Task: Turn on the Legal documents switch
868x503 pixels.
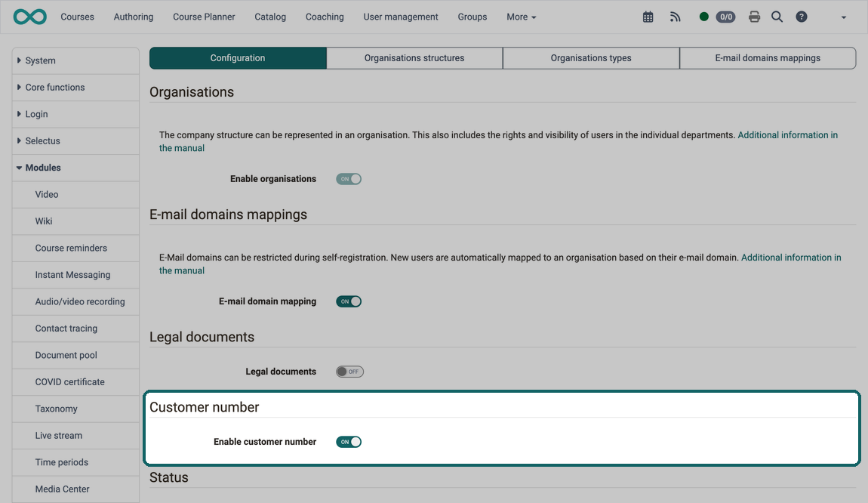Action: tap(349, 372)
